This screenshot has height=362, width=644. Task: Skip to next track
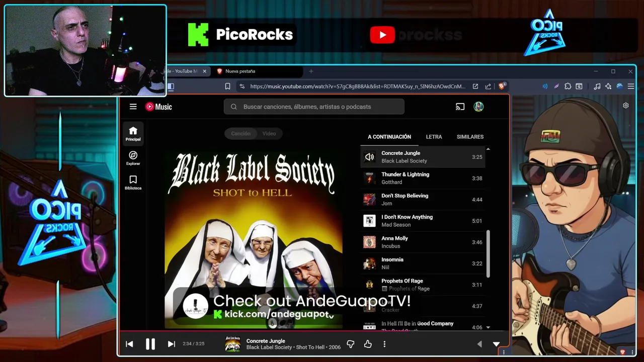click(x=171, y=344)
